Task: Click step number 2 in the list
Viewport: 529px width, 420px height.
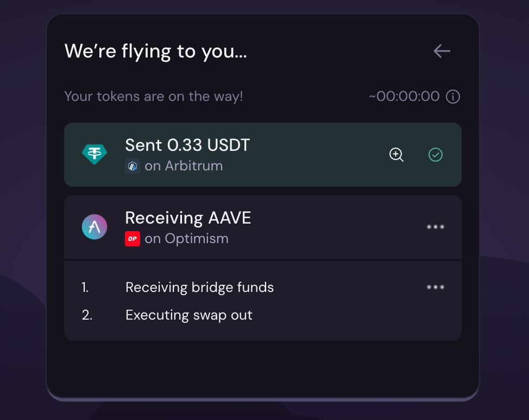Action: (x=87, y=315)
